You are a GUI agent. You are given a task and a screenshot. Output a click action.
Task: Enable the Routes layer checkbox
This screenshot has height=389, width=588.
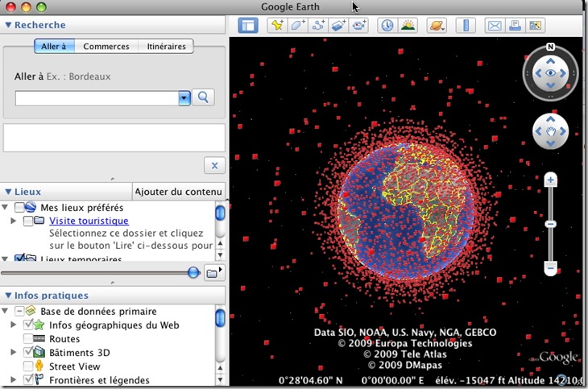coord(28,339)
